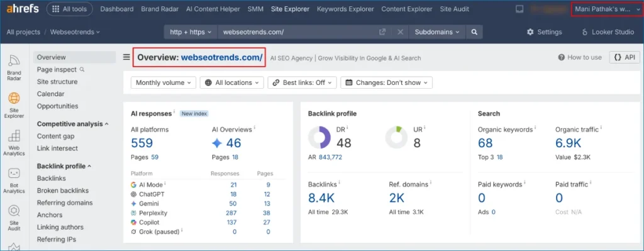Image resolution: width=644 pixels, height=251 pixels.
Task: Open Link intersect
Action: (x=57, y=148)
